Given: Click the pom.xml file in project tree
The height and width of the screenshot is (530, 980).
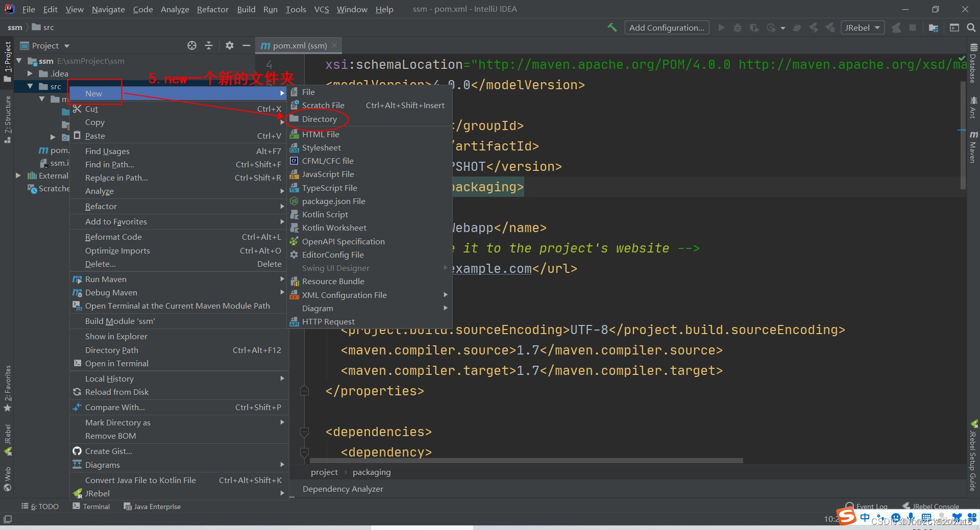Looking at the screenshot, I should pyautogui.click(x=54, y=150).
